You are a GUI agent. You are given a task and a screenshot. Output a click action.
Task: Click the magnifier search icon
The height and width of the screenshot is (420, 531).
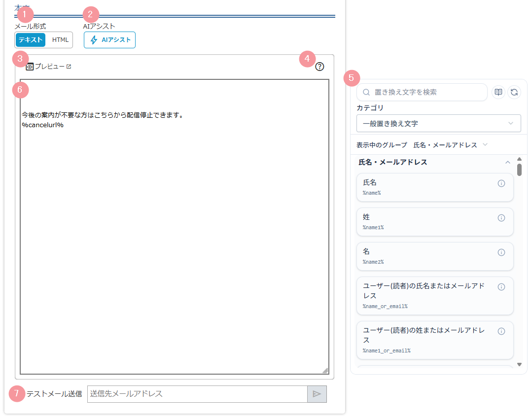[x=366, y=92]
